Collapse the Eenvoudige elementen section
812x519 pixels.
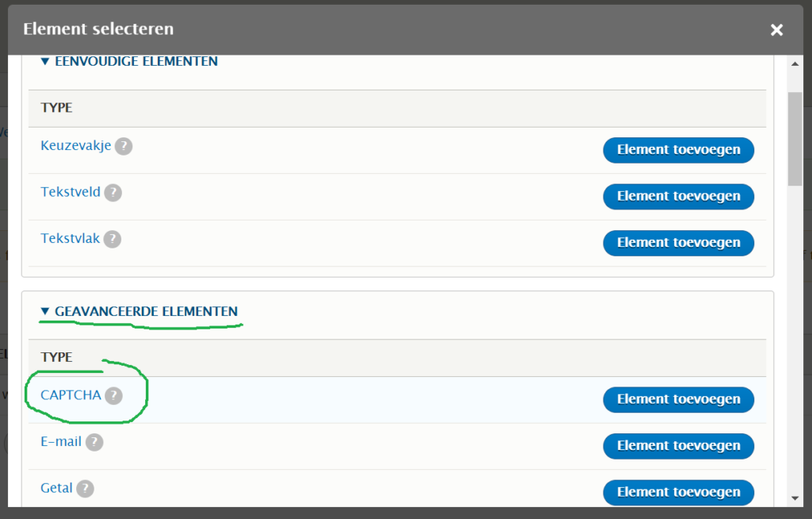pyautogui.click(x=128, y=61)
